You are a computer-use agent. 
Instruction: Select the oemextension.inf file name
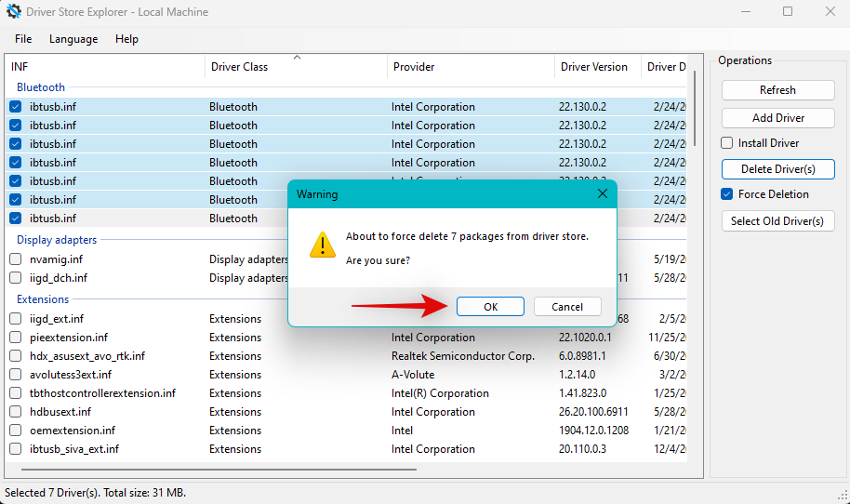73,431
